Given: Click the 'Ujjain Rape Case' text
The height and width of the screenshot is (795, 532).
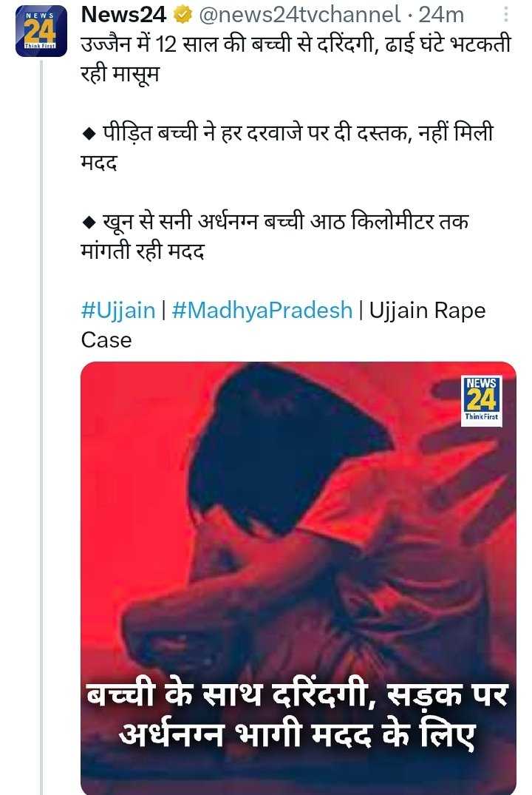Looking at the screenshot, I should click(x=283, y=325).
